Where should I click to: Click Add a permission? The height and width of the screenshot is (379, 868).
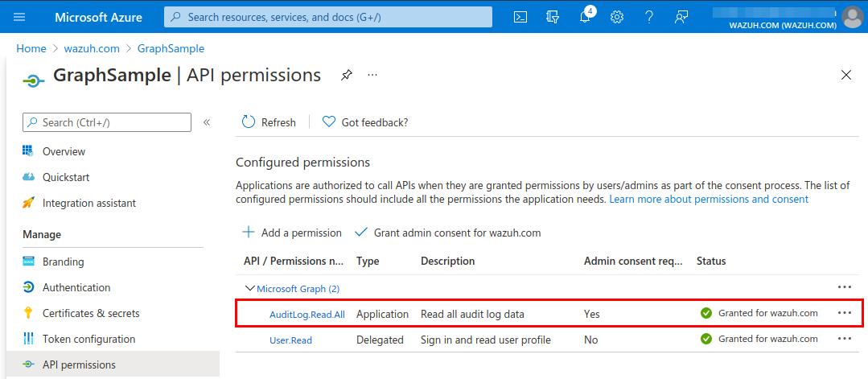[292, 233]
